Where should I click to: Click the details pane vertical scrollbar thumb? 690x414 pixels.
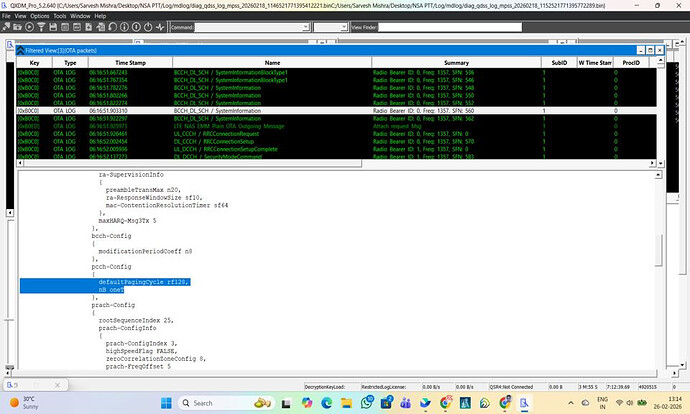point(658,251)
